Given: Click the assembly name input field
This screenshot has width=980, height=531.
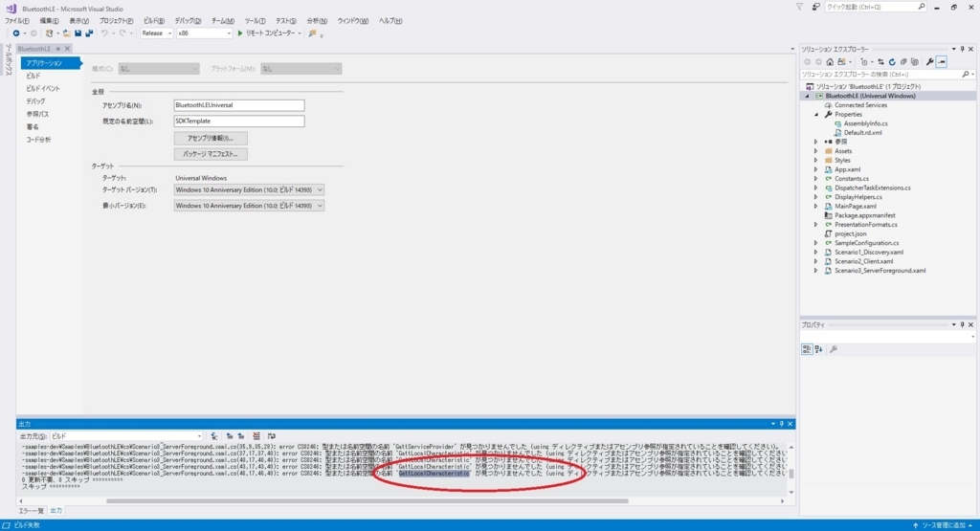Looking at the screenshot, I should coord(239,105).
